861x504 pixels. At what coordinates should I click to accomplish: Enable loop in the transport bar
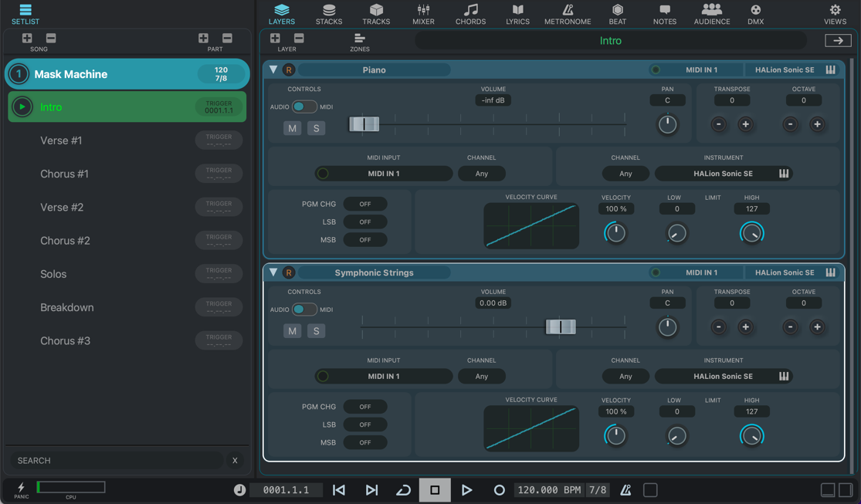pyautogui.click(x=403, y=490)
